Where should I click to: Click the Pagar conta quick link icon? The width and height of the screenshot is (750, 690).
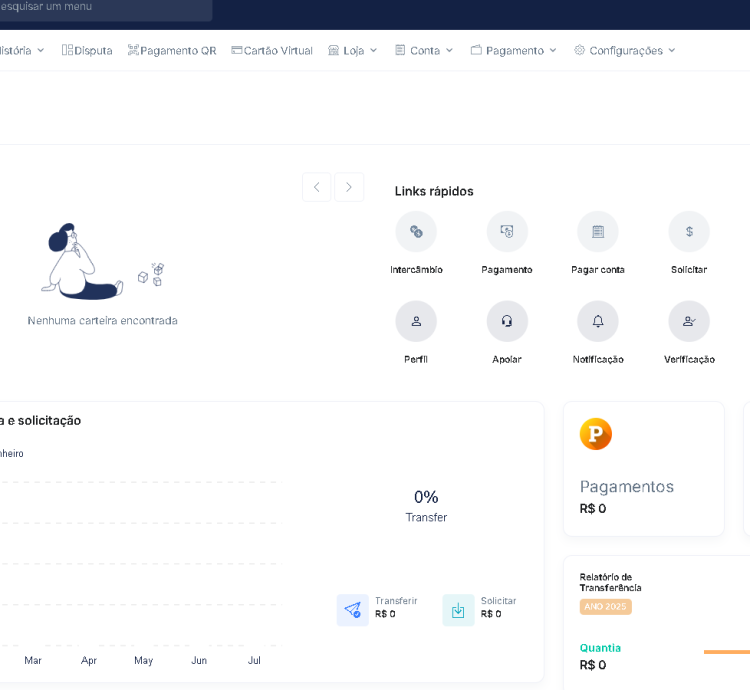click(598, 232)
